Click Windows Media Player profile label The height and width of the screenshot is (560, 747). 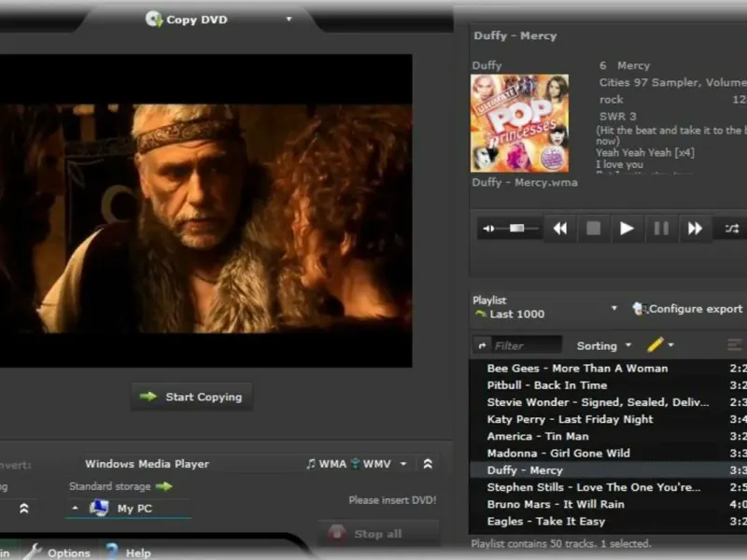147,464
